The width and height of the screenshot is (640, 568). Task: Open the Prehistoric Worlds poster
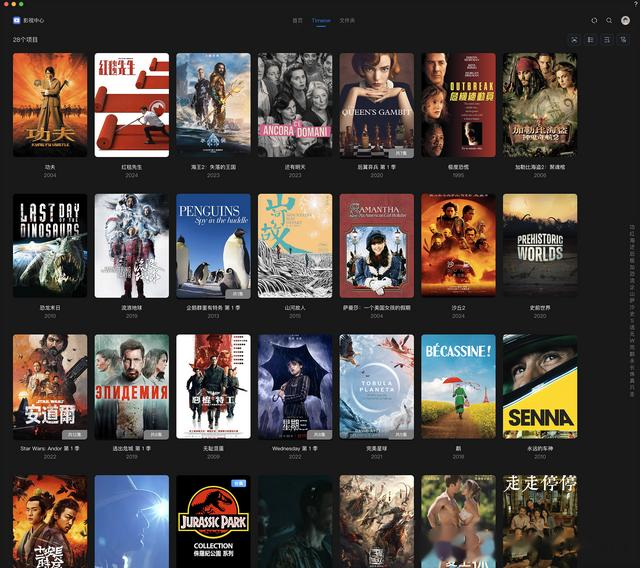tap(540, 246)
